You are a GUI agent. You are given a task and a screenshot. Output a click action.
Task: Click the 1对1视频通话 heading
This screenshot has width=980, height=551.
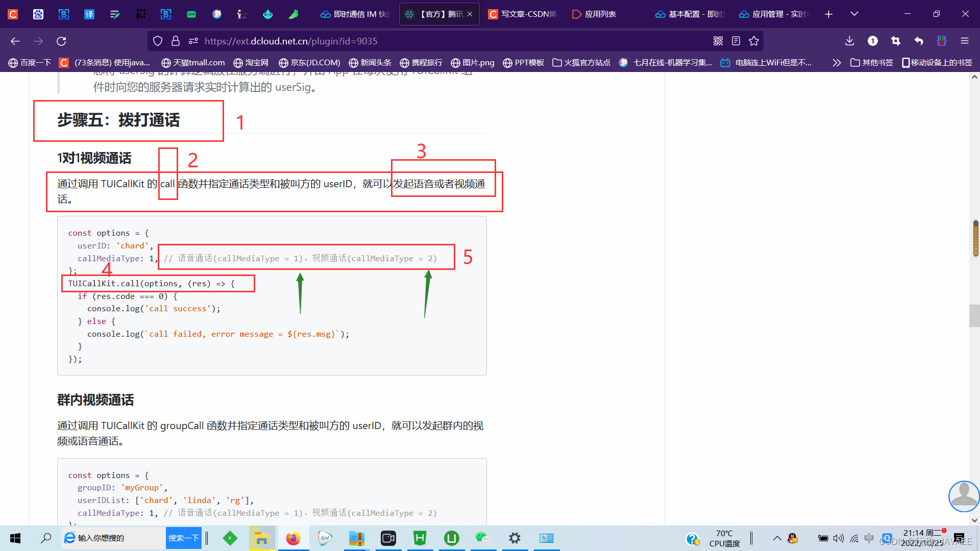point(94,158)
